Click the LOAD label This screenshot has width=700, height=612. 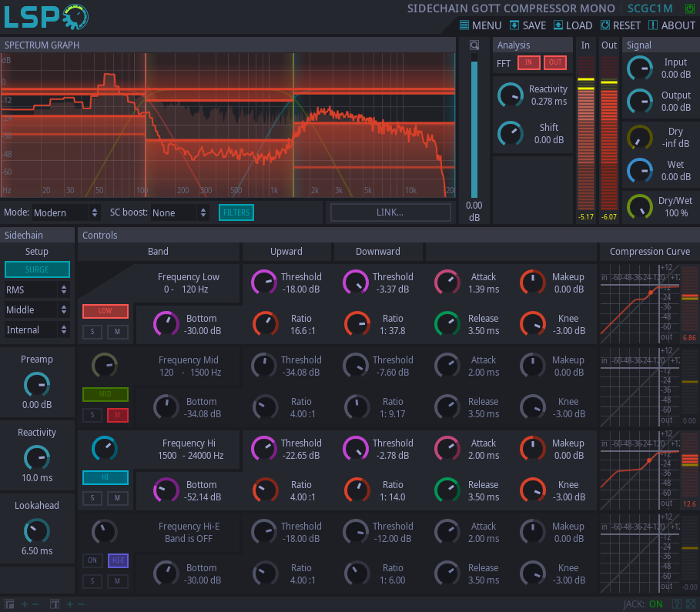coord(579,25)
